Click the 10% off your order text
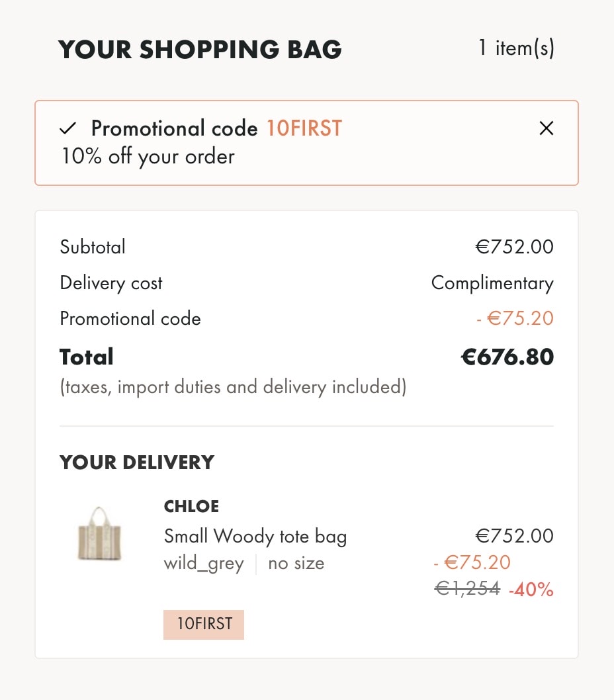Image resolution: width=614 pixels, height=700 pixels. click(x=148, y=157)
